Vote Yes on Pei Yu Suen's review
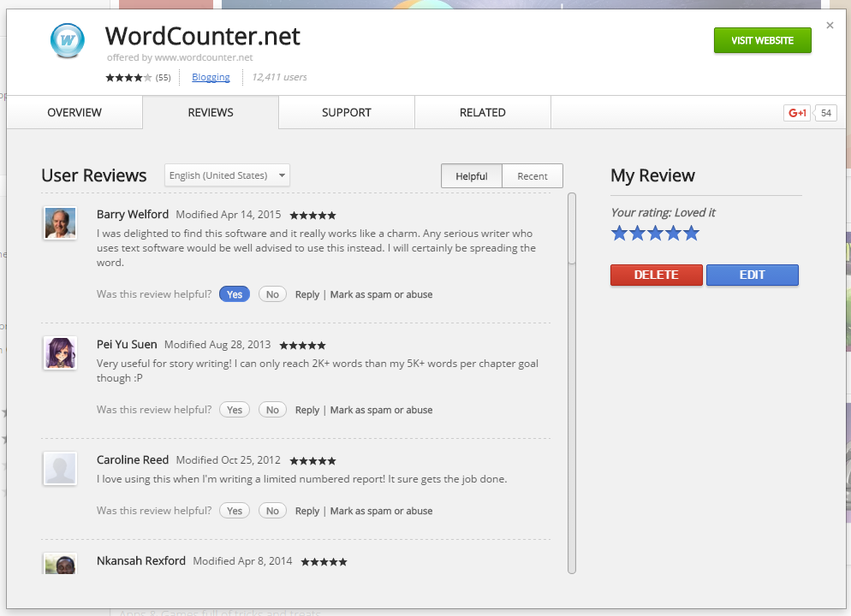Viewport: 851px width, 616px height. 235,410
